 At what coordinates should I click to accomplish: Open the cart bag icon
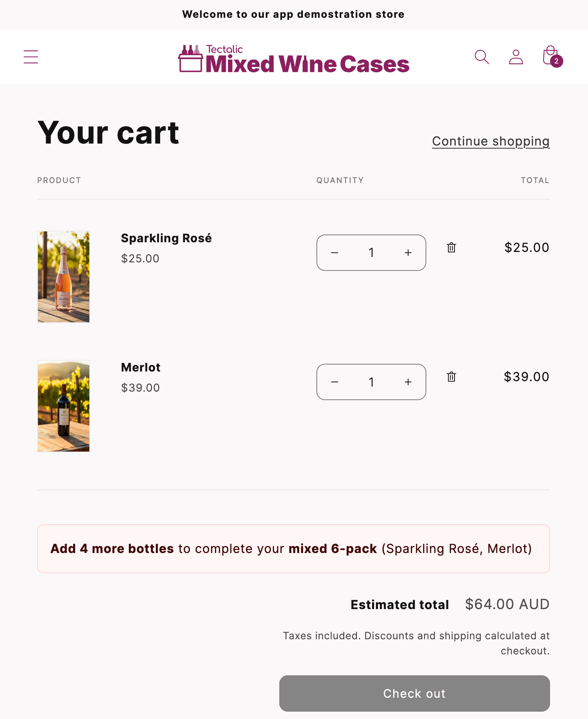click(552, 56)
